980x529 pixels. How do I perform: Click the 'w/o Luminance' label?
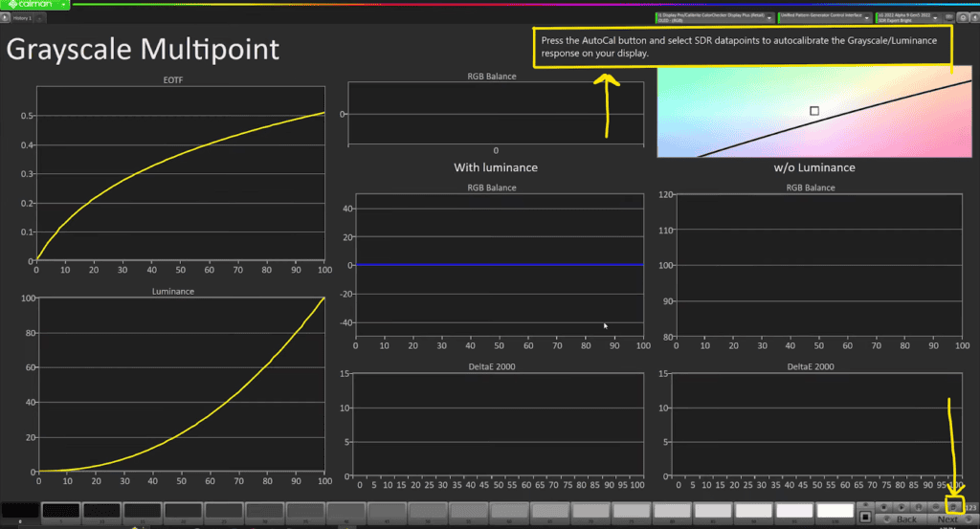pyautogui.click(x=814, y=167)
